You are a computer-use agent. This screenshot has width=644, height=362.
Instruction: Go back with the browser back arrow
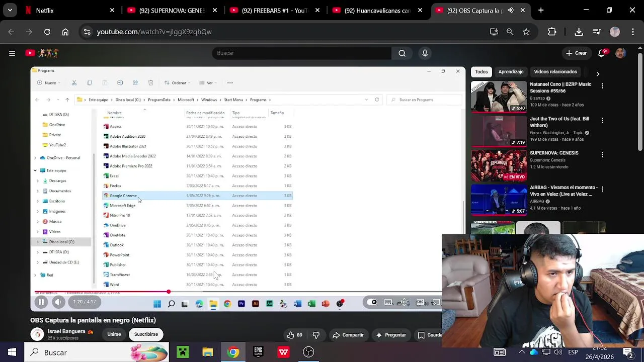(x=11, y=32)
